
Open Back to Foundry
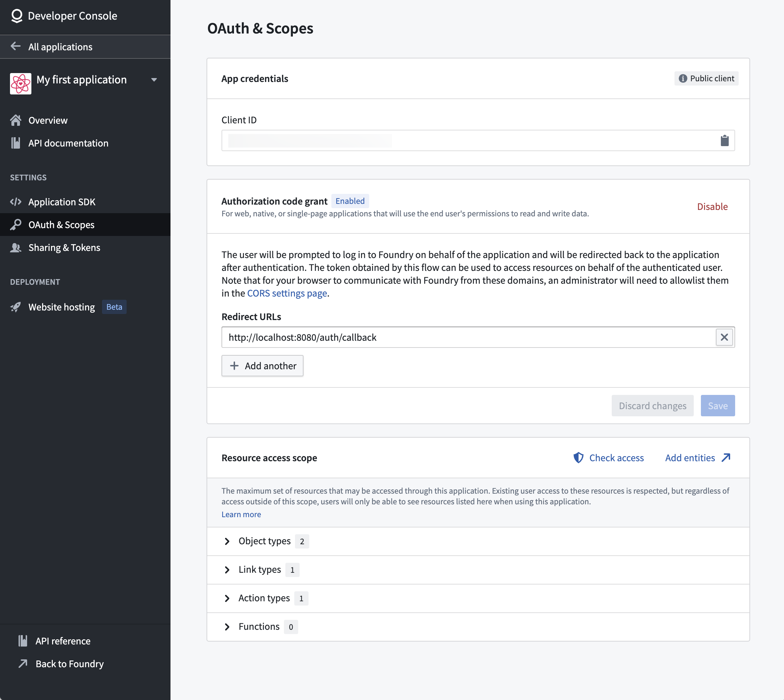[x=69, y=663]
